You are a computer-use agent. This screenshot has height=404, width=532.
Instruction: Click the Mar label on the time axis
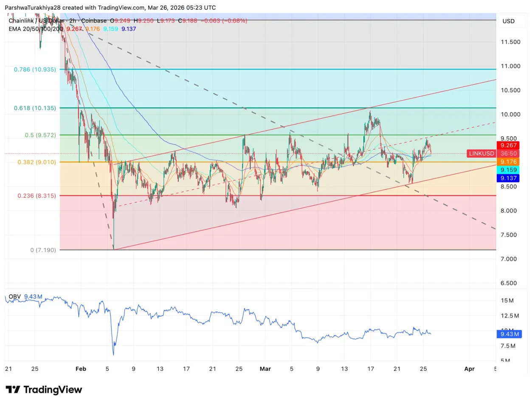click(265, 369)
